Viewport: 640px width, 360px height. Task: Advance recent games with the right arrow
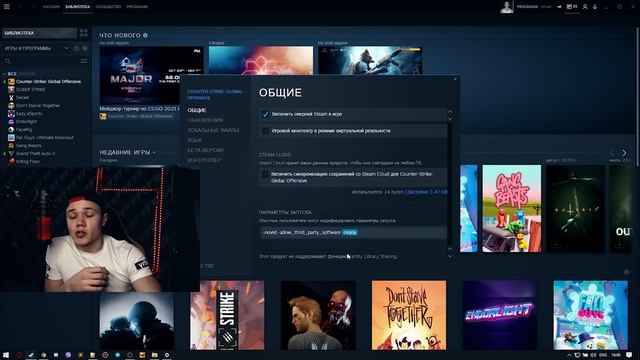624,153
